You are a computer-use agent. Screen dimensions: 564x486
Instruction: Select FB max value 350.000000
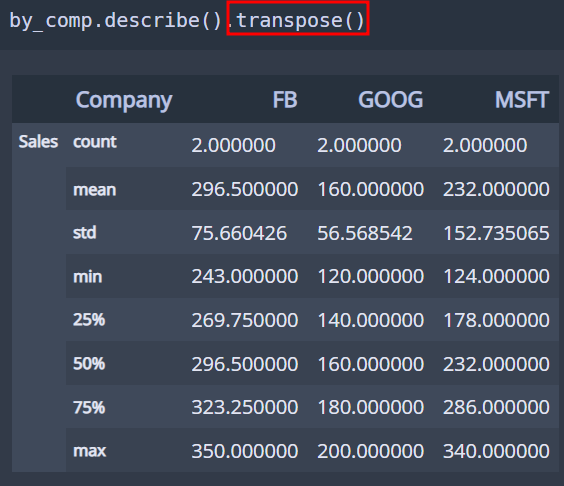click(245, 451)
